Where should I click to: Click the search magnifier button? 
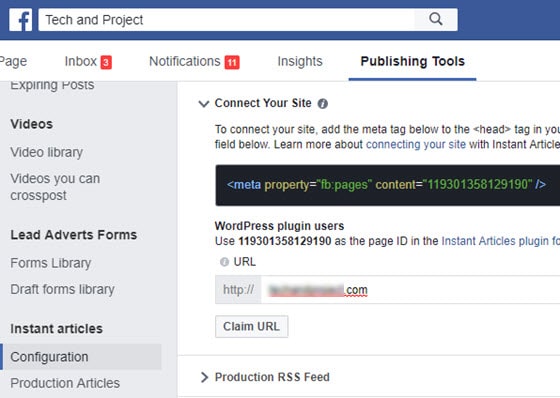click(436, 19)
